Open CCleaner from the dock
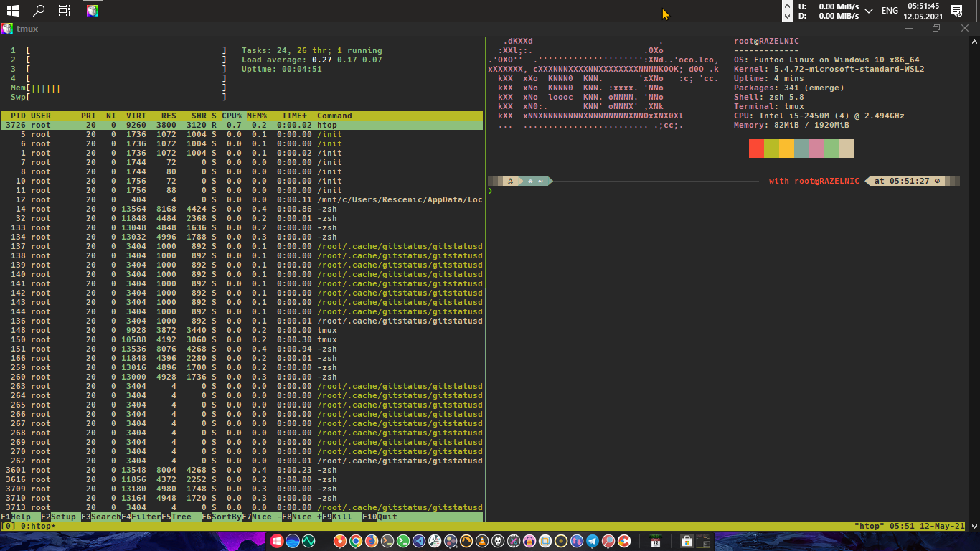The height and width of the screenshot is (551, 980). click(623, 541)
